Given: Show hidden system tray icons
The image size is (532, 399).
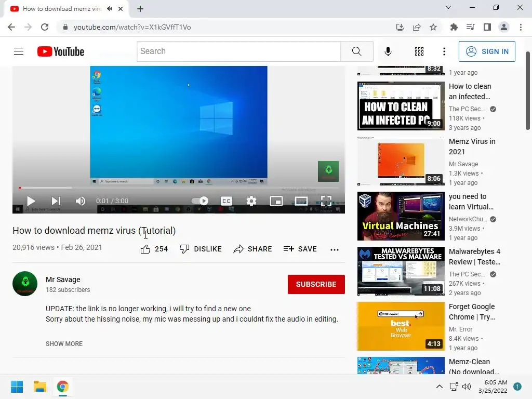Looking at the screenshot, I should 440,387.
